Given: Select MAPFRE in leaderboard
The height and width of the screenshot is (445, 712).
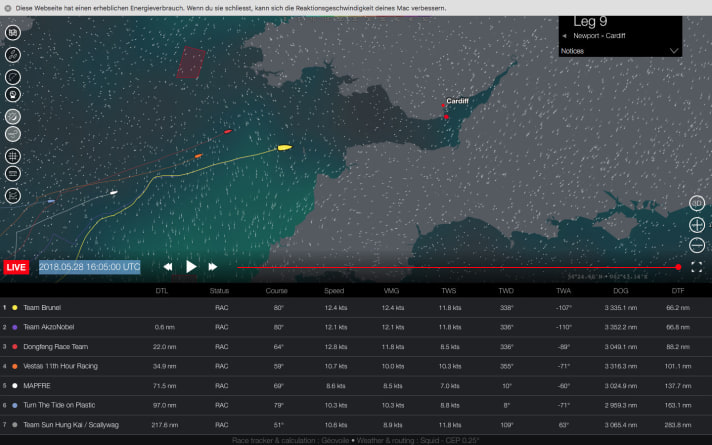Looking at the screenshot, I should pos(356,386).
